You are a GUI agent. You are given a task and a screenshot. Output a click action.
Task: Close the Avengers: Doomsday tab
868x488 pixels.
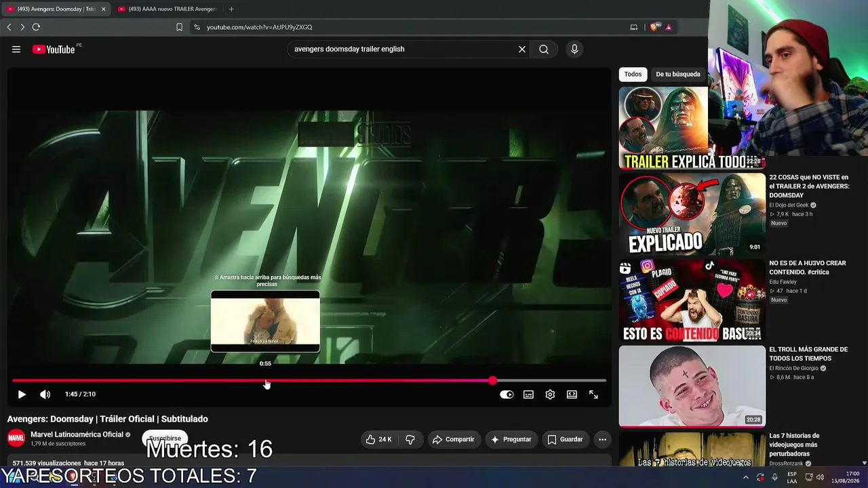(x=104, y=9)
